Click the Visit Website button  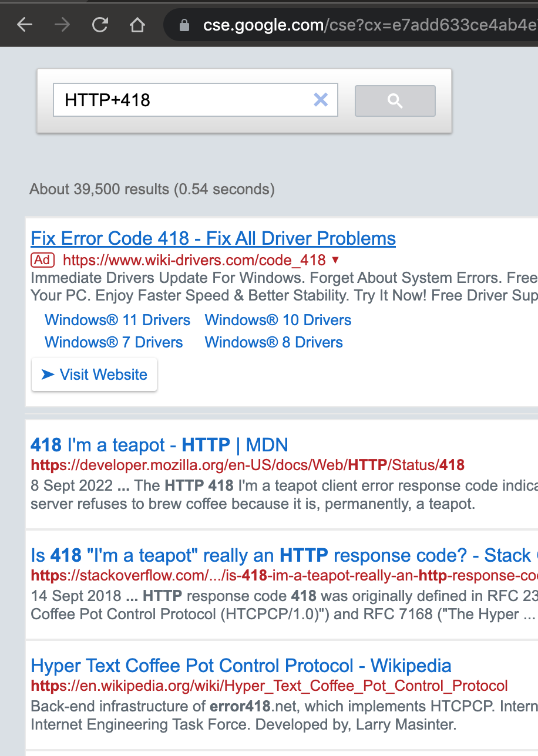[x=94, y=374]
